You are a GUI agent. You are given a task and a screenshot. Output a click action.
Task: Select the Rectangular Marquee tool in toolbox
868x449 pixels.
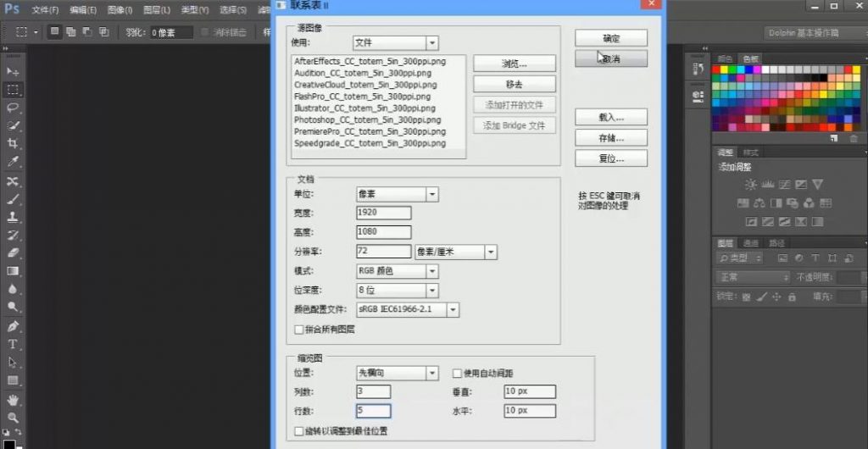pos(13,90)
